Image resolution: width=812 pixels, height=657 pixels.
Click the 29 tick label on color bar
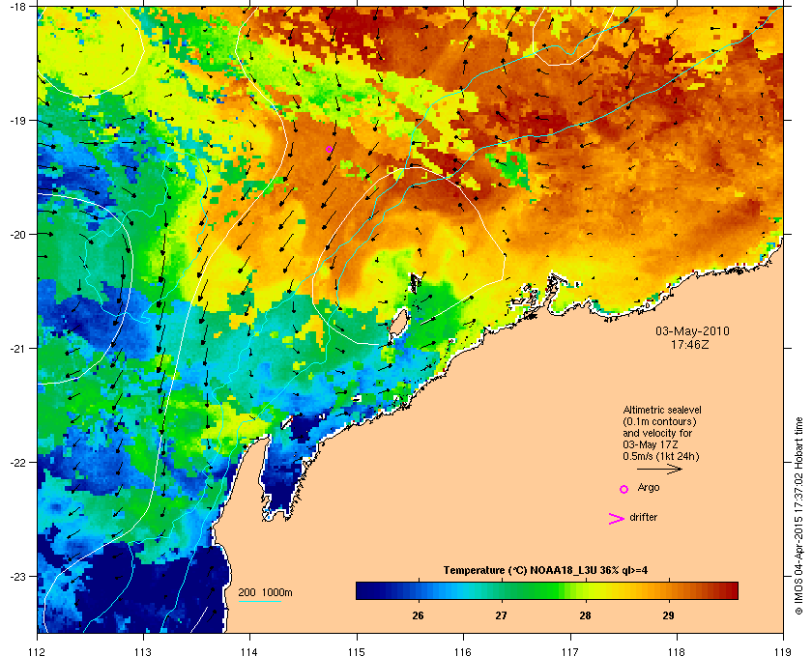[x=669, y=615]
